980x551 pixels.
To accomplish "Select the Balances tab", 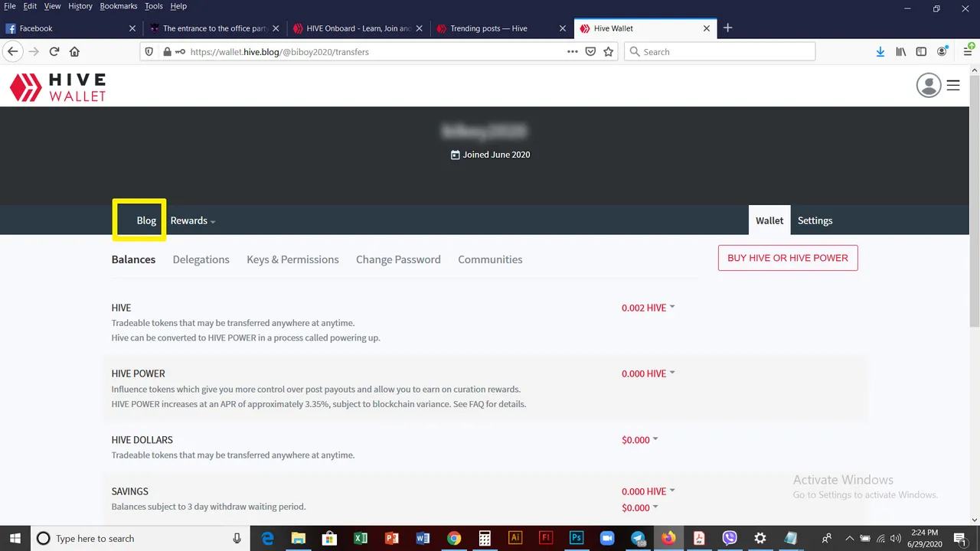I will click(133, 259).
